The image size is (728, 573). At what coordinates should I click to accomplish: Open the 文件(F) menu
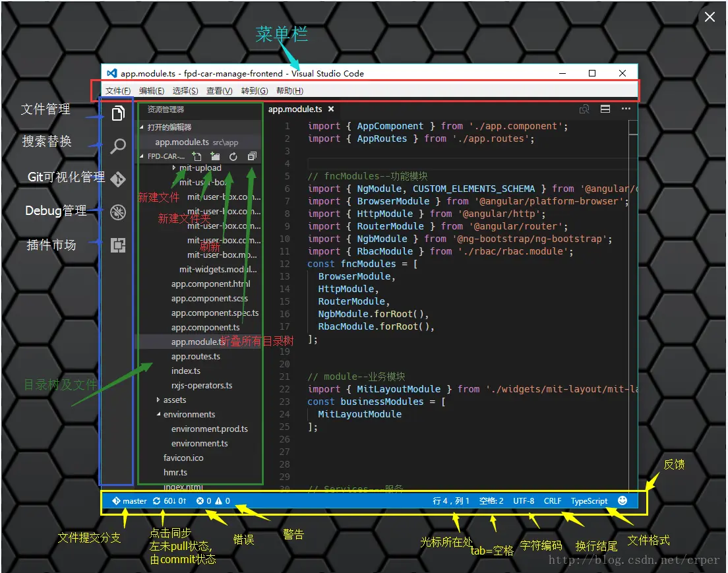click(118, 90)
